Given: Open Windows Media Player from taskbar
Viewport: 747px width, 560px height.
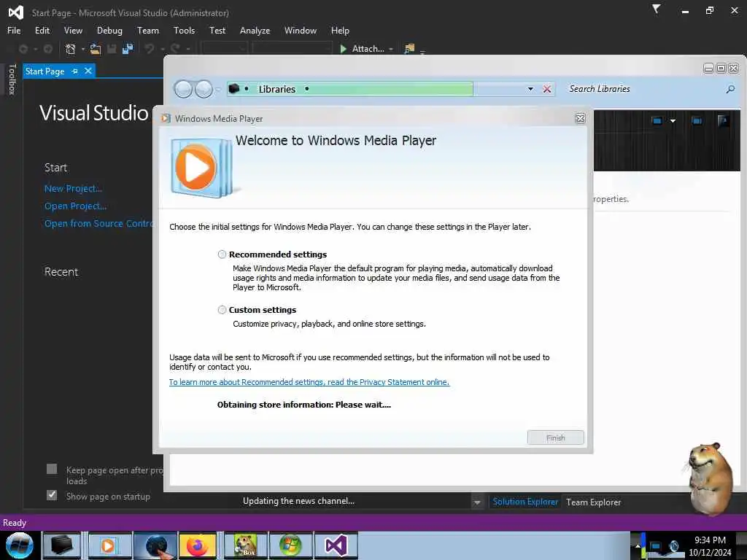Looking at the screenshot, I should 109,545.
